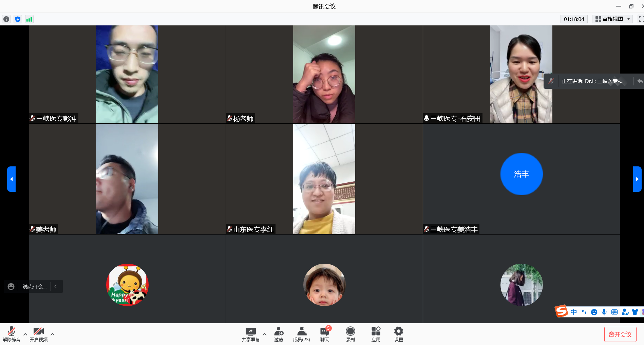This screenshot has width=644, height=345.
Task: Collapse the quick chat bar arrow
Action: (x=56, y=286)
